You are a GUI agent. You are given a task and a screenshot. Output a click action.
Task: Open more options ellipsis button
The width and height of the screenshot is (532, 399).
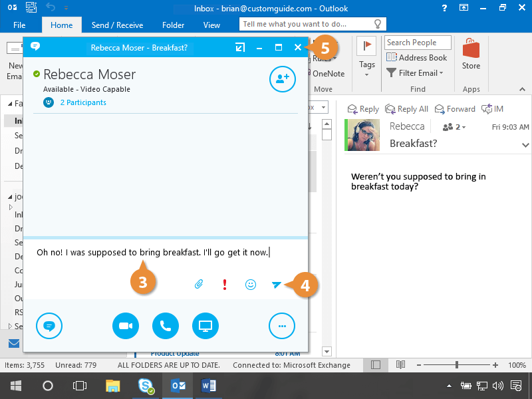coord(282,326)
